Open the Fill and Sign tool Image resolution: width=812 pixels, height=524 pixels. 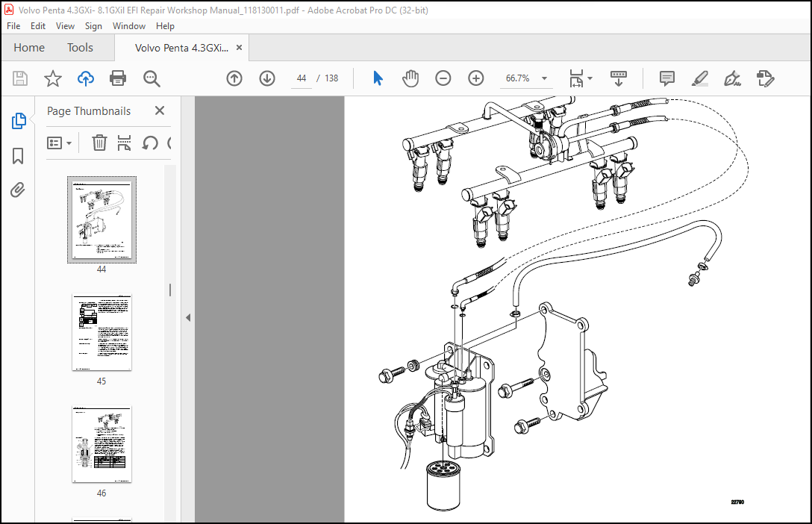pyautogui.click(x=732, y=78)
